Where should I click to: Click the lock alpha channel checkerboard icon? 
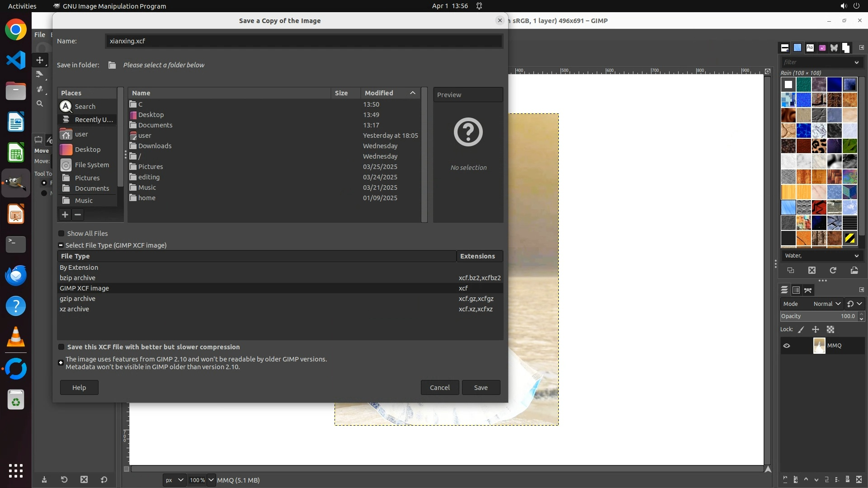pos(830,330)
